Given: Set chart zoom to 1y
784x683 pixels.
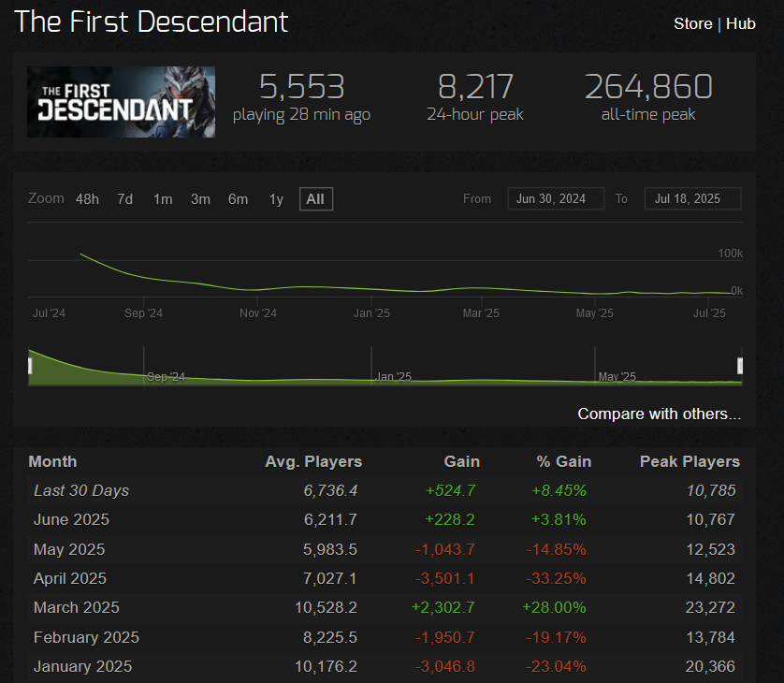Looking at the screenshot, I should tap(277, 199).
